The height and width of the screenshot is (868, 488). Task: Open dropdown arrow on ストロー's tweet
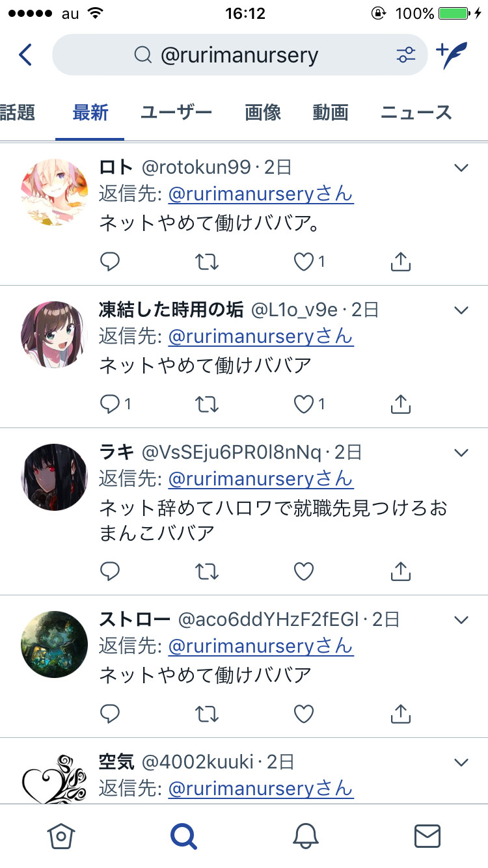(461, 620)
